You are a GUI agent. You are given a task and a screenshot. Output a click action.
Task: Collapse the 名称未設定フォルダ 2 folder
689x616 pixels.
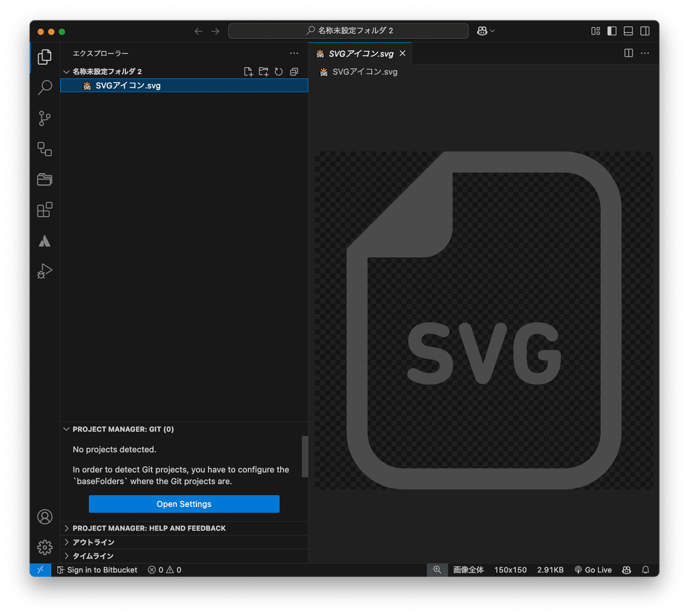66,71
